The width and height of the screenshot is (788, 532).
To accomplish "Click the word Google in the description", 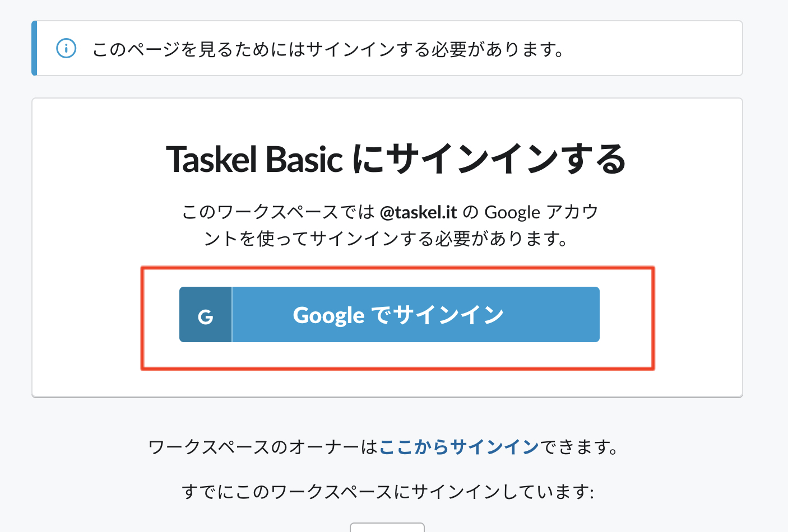I will pyautogui.click(x=512, y=212).
